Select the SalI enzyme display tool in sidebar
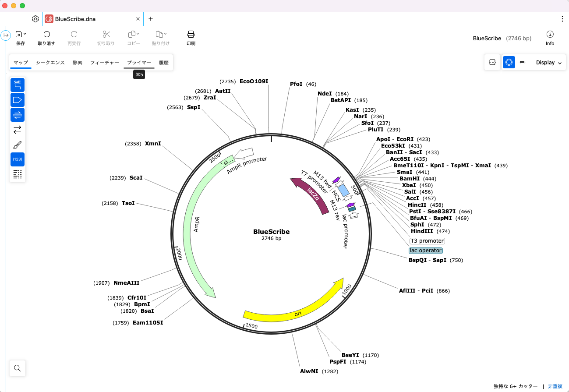This screenshot has height=392, width=569. [18, 85]
